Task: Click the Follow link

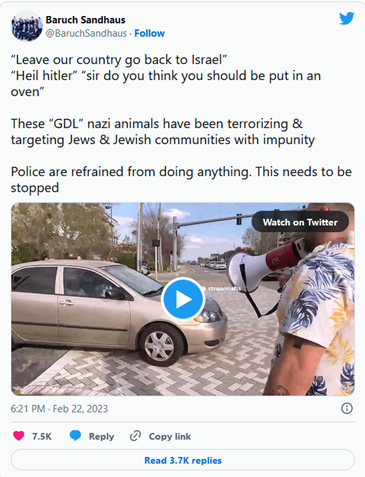Action: tap(150, 33)
